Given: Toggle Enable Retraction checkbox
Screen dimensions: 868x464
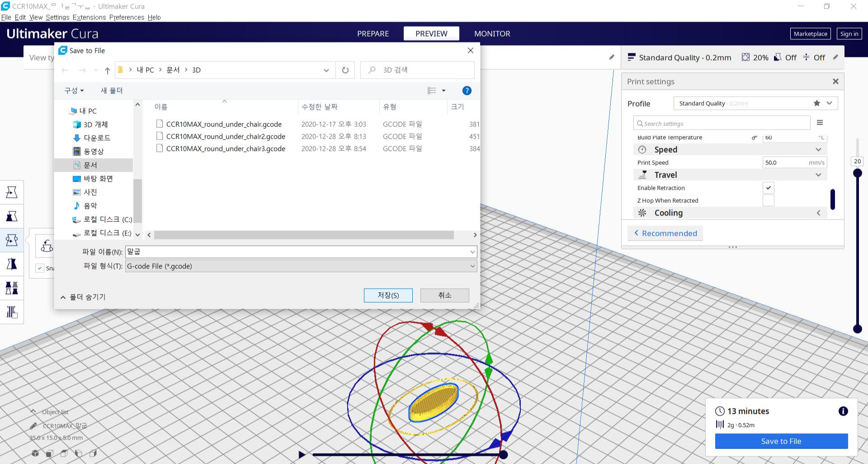Looking at the screenshot, I should click(769, 187).
